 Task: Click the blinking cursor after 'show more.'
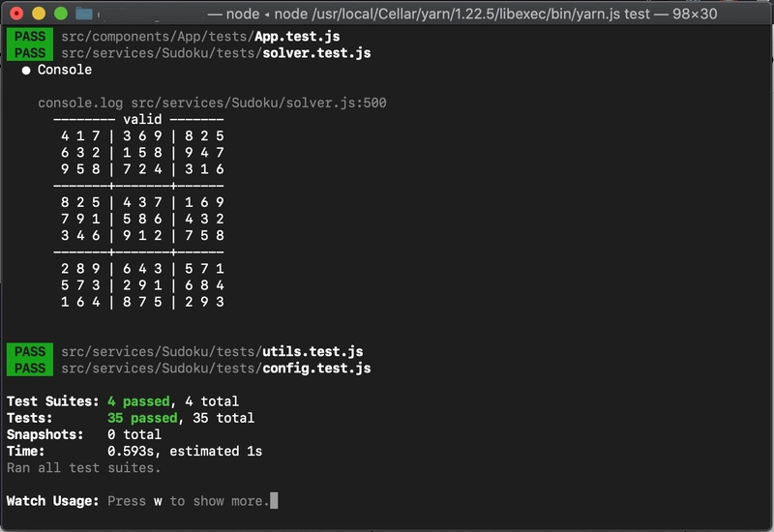click(274, 500)
